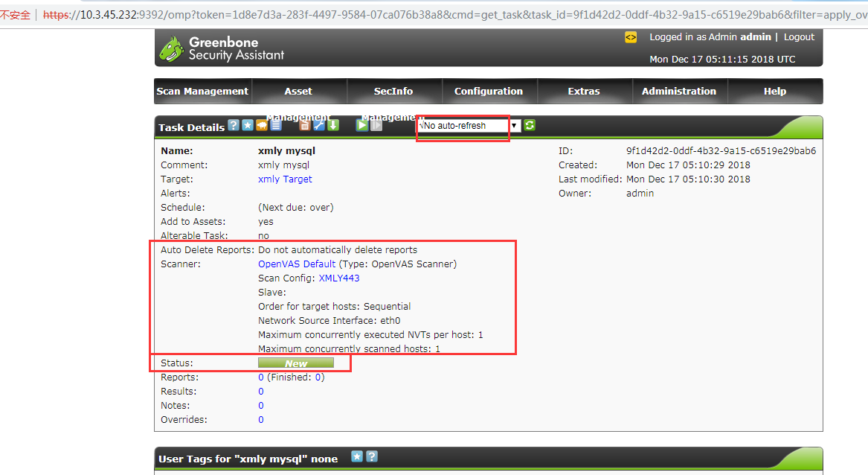Viewport: 868px width, 475px height.
Task: Click the task ID value
Action: pos(721,150)
